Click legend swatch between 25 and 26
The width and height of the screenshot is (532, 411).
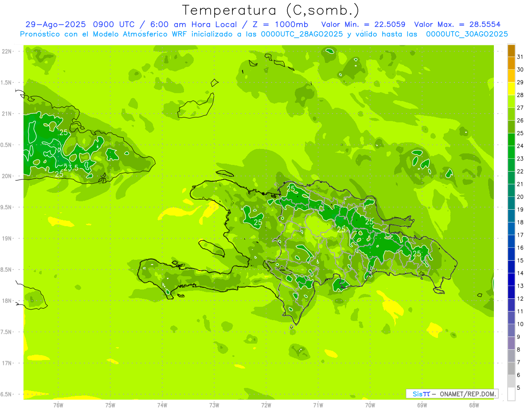click(x=511, y=127)
